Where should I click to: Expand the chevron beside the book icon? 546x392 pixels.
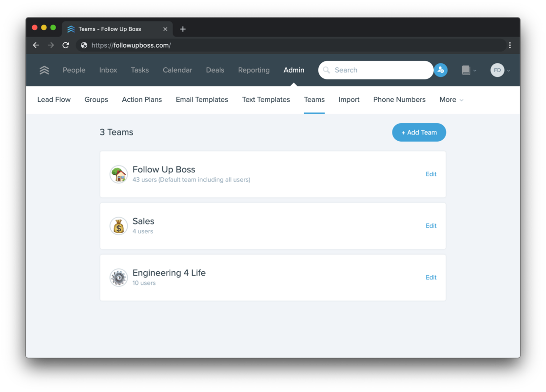coord(475,71)
